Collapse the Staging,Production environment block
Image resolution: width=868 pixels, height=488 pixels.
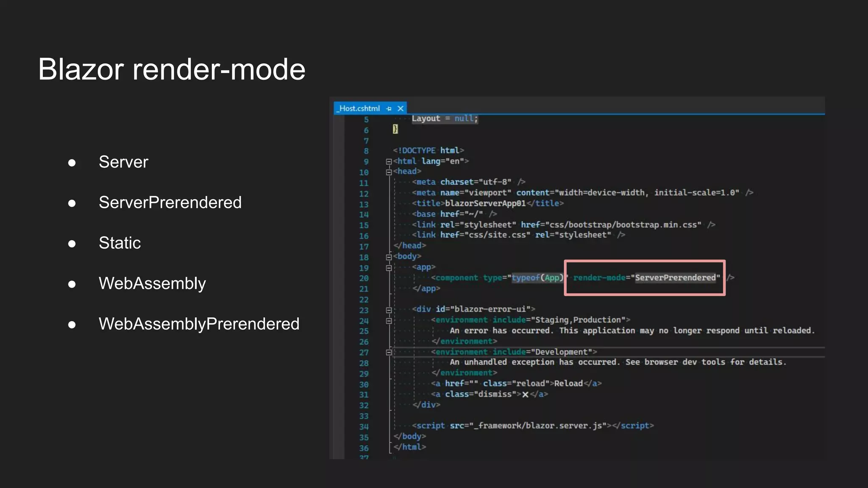389,321
